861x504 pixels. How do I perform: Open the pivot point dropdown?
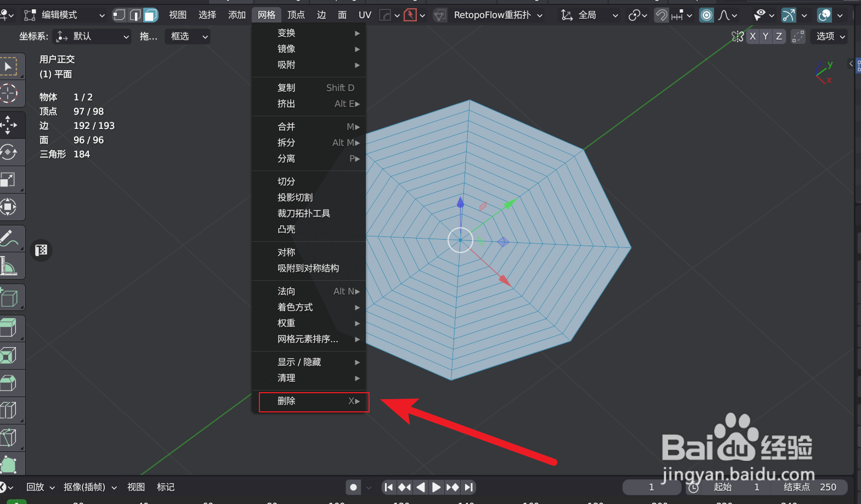click(x=637, y=15)
